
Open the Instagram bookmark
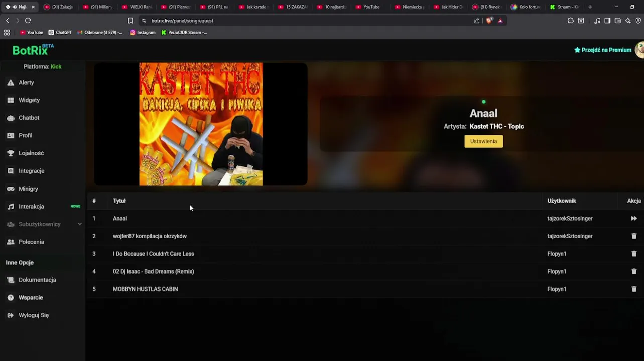pos(143,32)
